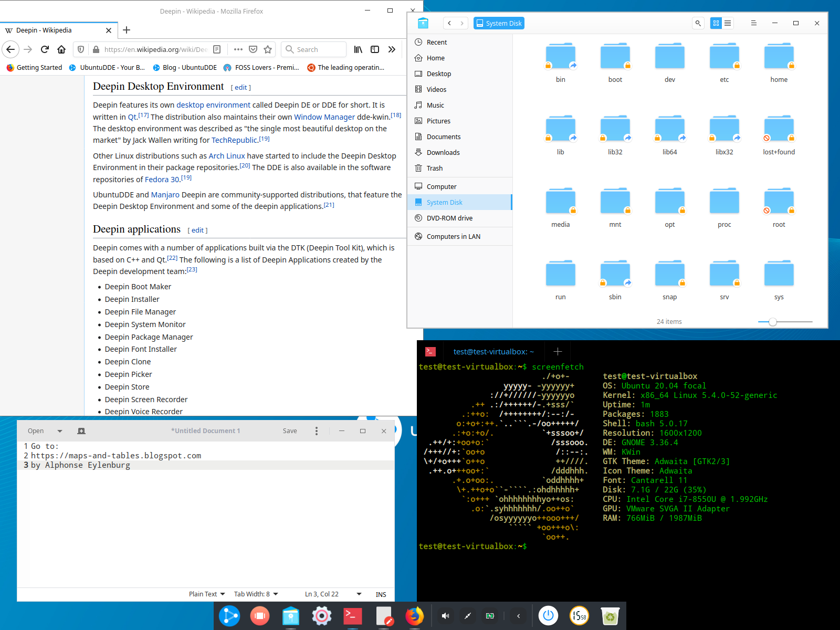Viewport: 840px width, 630px height.
Task: Click the dock power button icon
Action: click(548, 615)
